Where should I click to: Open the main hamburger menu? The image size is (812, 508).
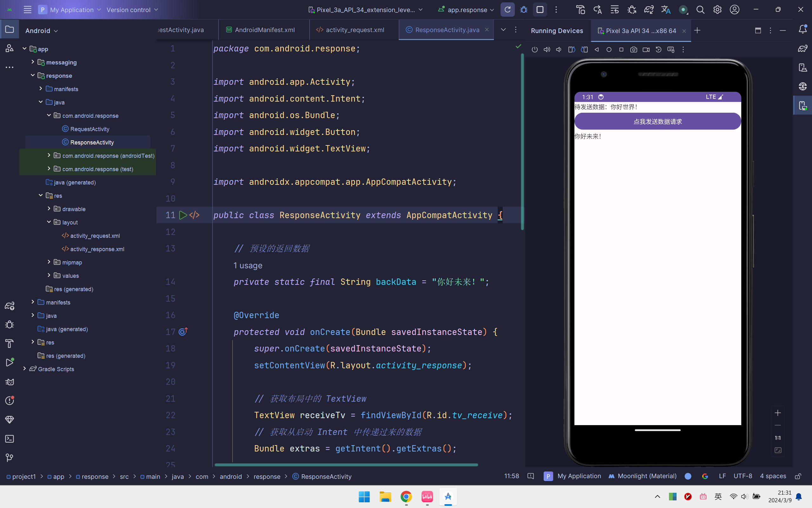coord(28,10)
